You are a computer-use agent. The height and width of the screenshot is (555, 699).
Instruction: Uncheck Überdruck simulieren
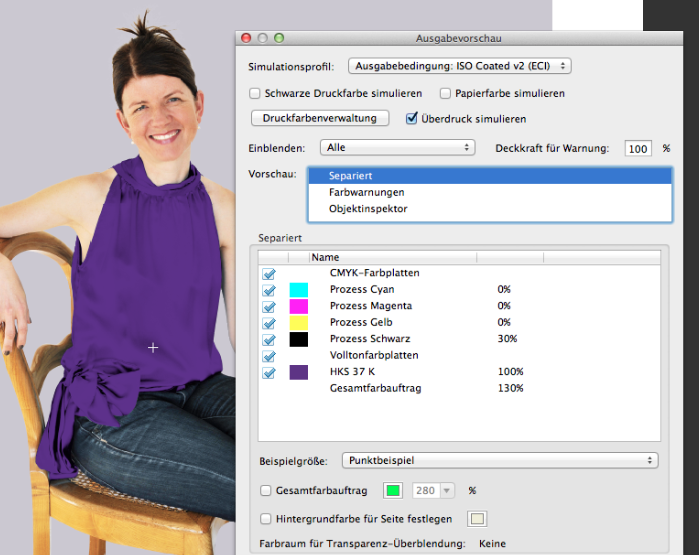411,119
